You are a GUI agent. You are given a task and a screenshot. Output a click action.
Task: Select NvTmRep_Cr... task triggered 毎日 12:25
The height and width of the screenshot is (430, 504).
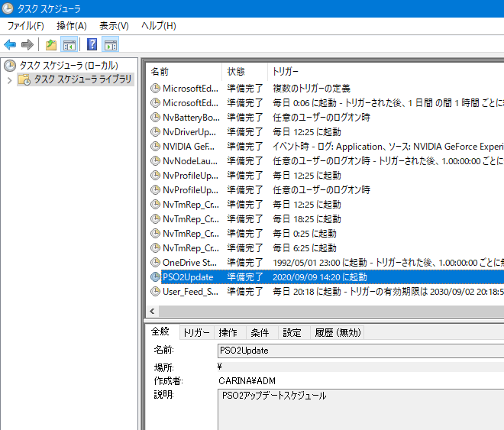tap(327, 205)
